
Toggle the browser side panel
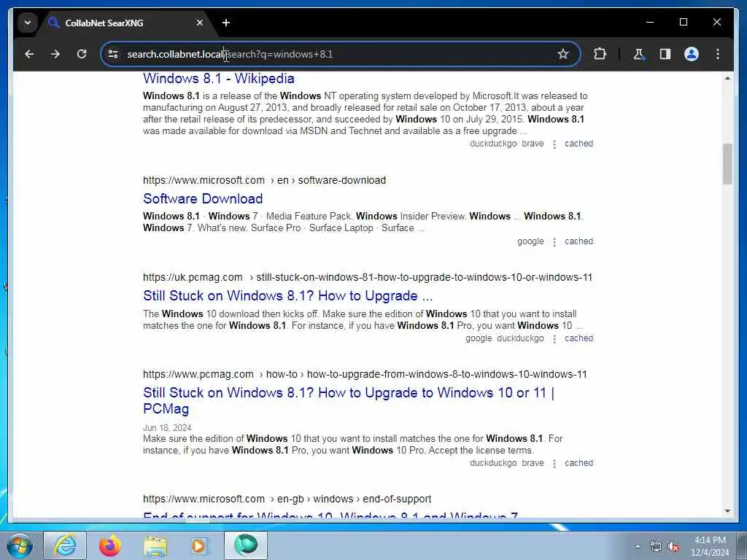[665, 54]
